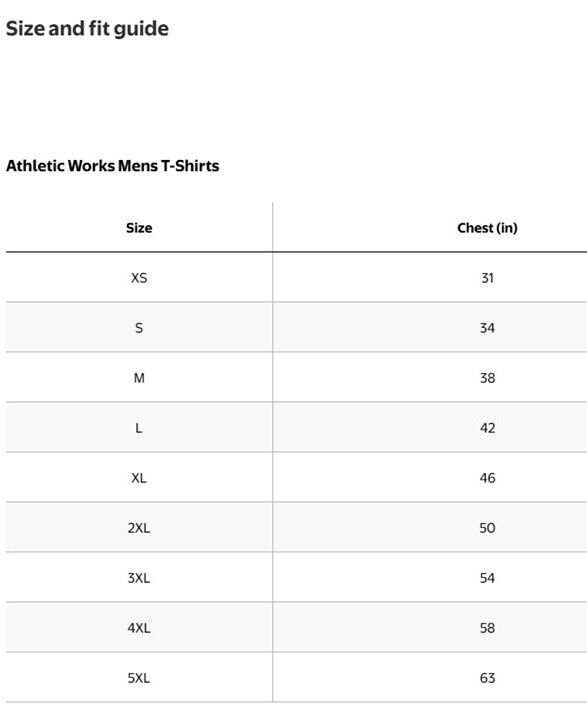
Task: Click the Chest (in) column header
Action: click(x=487, y=228)
